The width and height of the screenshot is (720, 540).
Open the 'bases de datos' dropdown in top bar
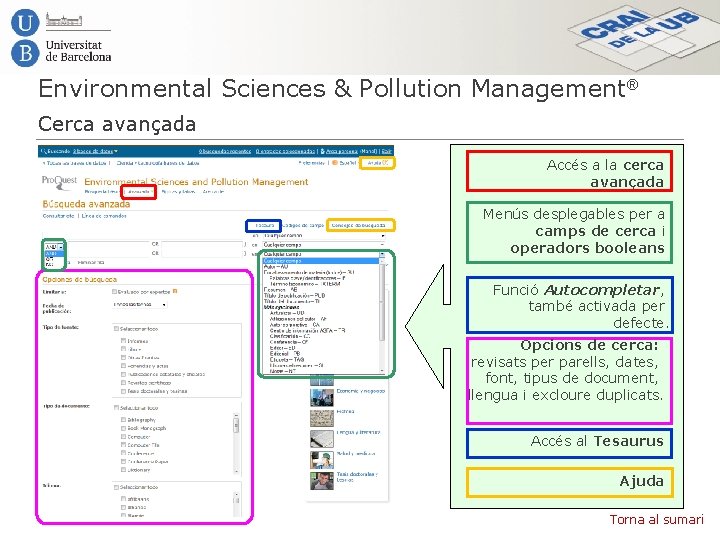click(95, 151)
